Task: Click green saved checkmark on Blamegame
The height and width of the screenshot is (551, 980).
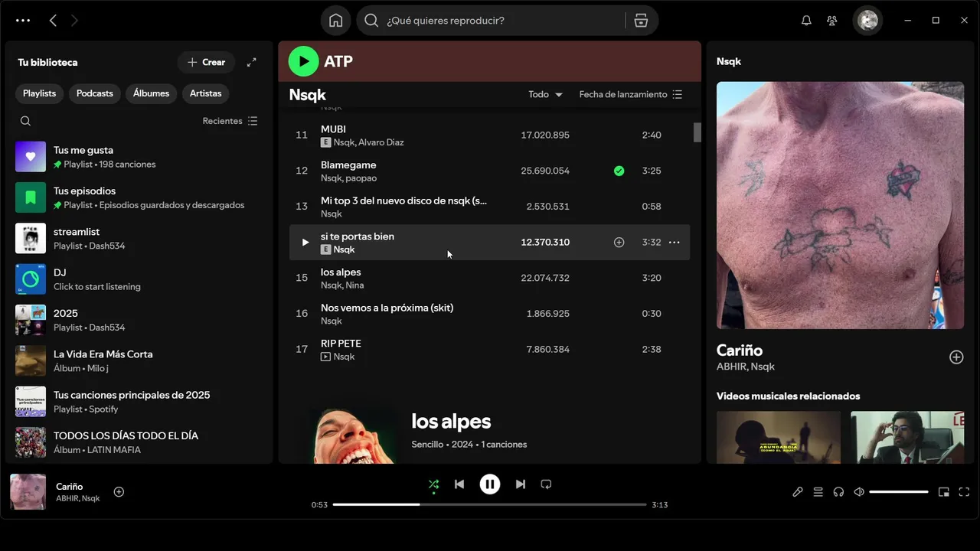Action: 619,171
